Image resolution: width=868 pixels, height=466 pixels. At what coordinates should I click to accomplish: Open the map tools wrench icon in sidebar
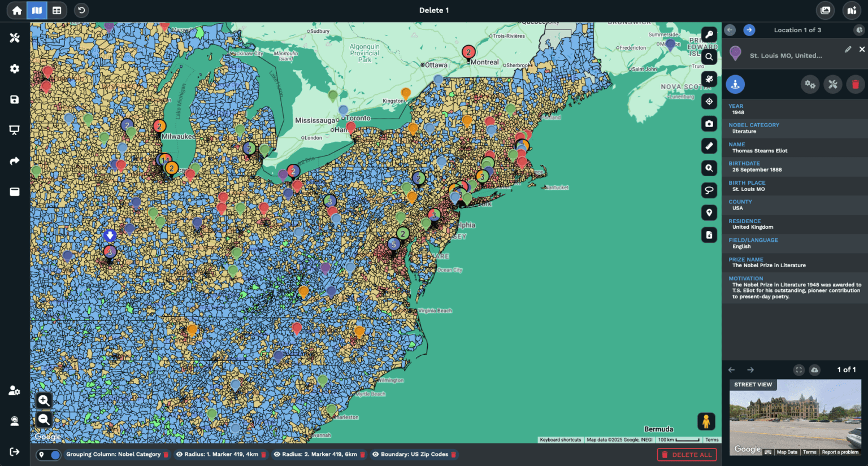[15, 38]
